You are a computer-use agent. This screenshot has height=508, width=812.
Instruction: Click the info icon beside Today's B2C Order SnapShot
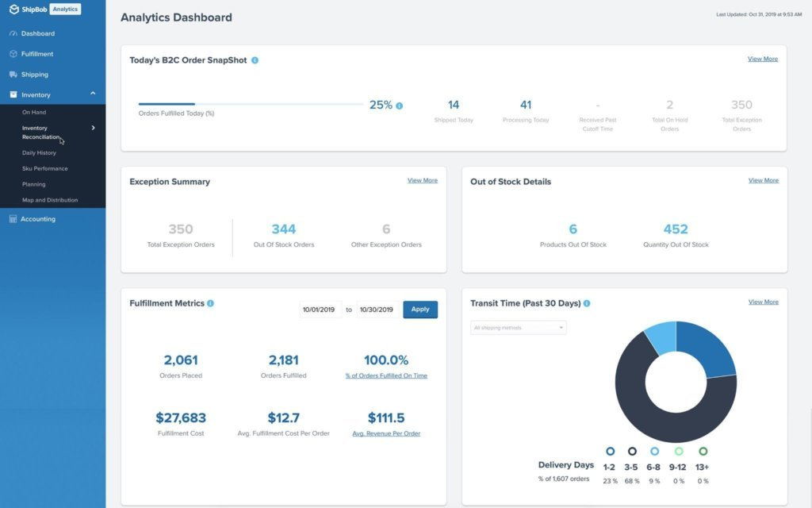[x=253, y=59]
